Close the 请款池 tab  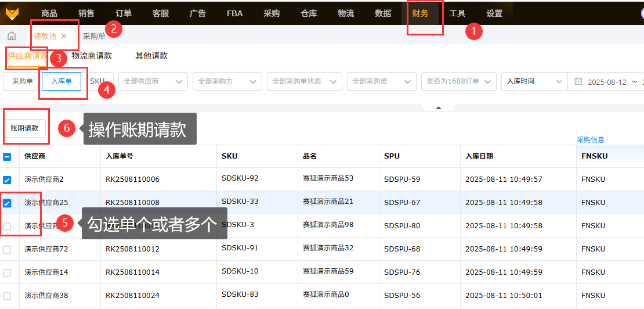point(64,36)
